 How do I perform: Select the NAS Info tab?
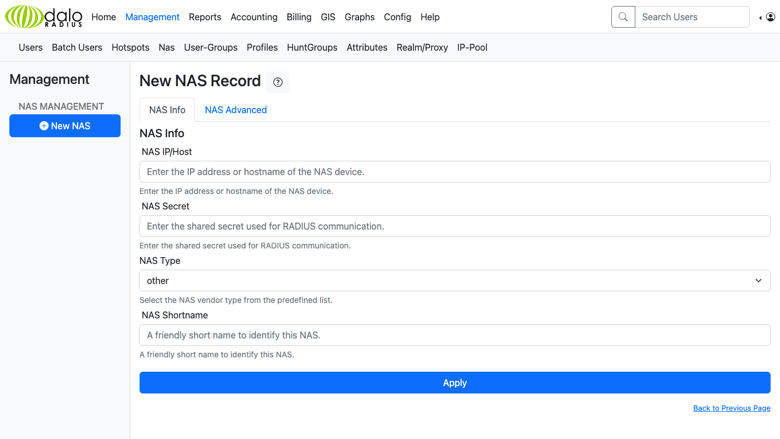[167, 110]
